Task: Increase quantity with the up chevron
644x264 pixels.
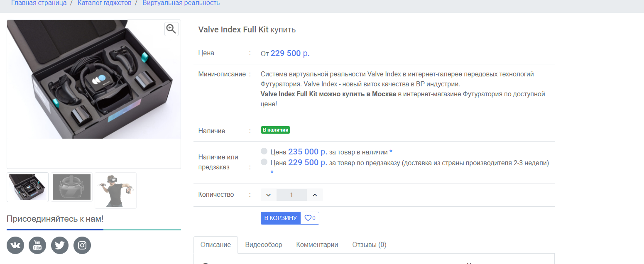Action: tap(315, 195)
